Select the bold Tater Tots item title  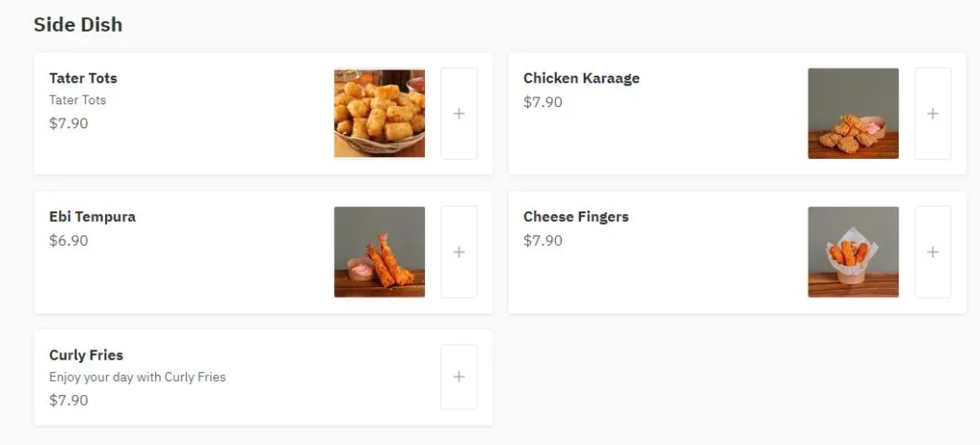coord(83,78)
